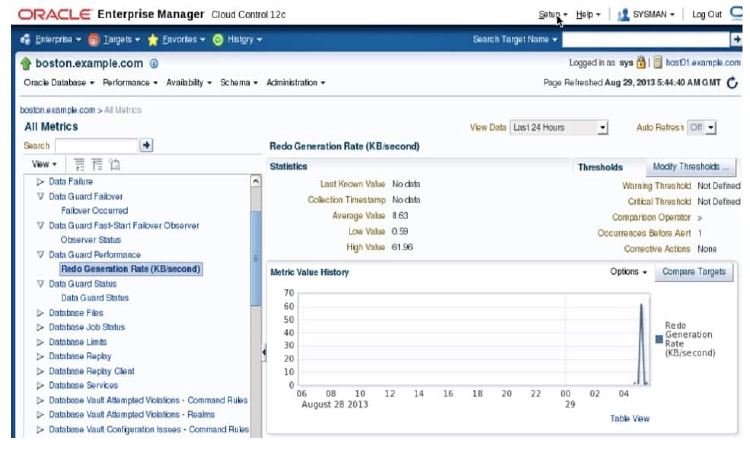This screenshot has width=750, height=449.
Task: Open the chart Options dropdown
Action: point(628,272)
